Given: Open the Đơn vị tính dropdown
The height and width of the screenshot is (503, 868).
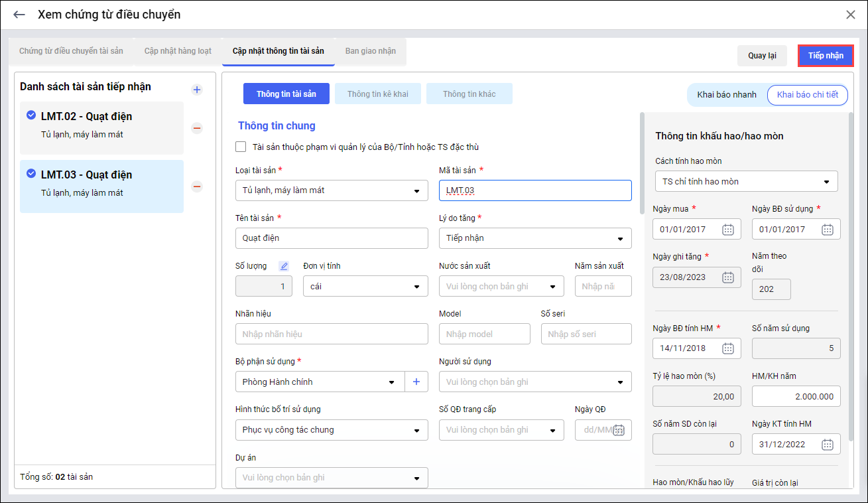Looking at the screenshot, I should pos(365,287).
